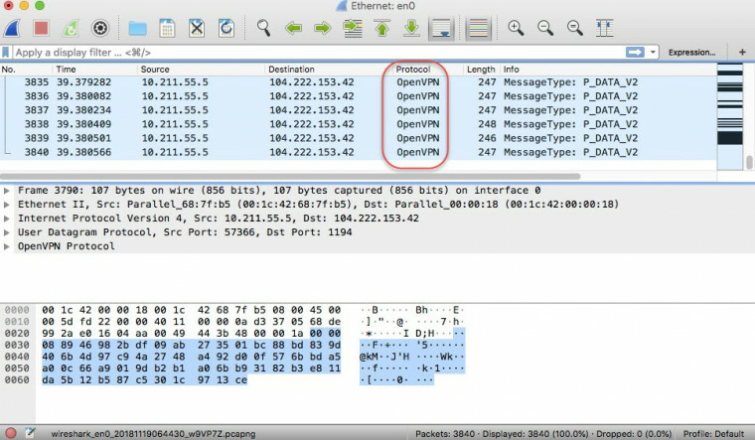Viewport: 755px width, 440px height.
Task: Open capture options via the gear icon
Action: pos(100,28)
